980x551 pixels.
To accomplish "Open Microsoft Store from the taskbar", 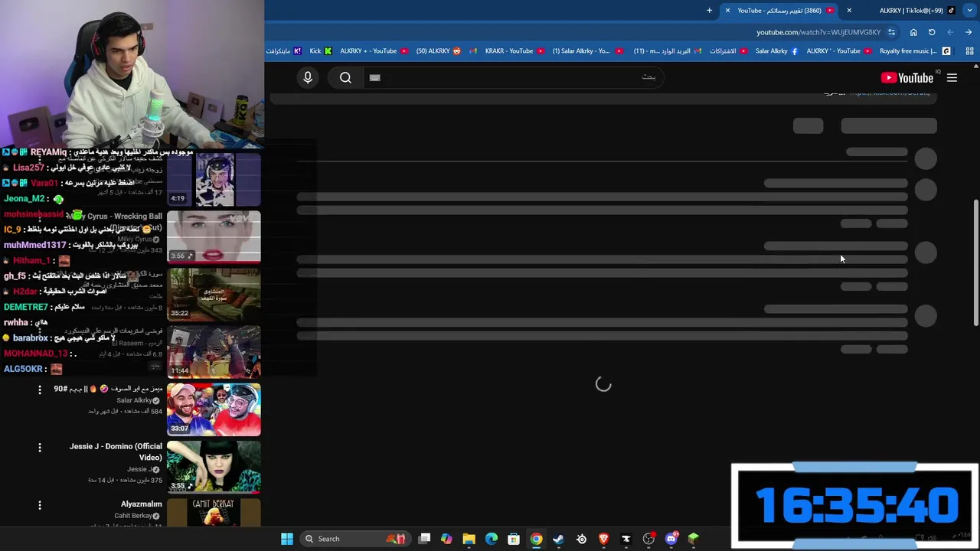I will (514, 539).
